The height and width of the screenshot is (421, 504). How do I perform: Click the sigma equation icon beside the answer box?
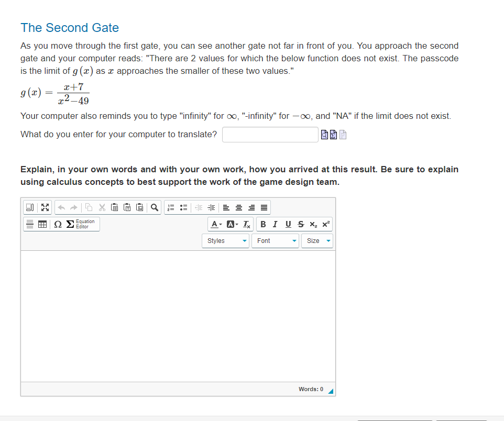click(x=333, y=135)
